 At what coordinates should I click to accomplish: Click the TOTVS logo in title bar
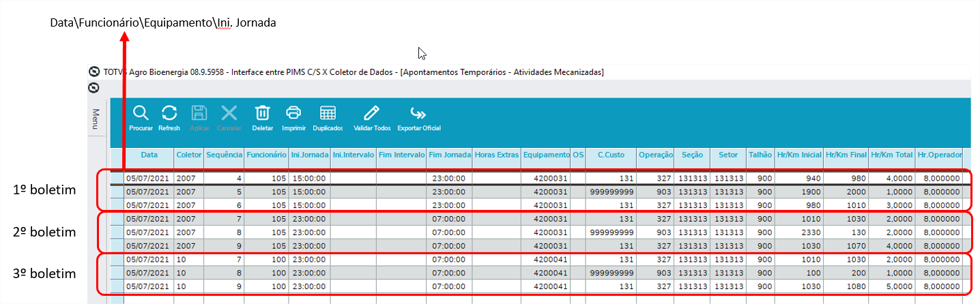coord(94,72)
